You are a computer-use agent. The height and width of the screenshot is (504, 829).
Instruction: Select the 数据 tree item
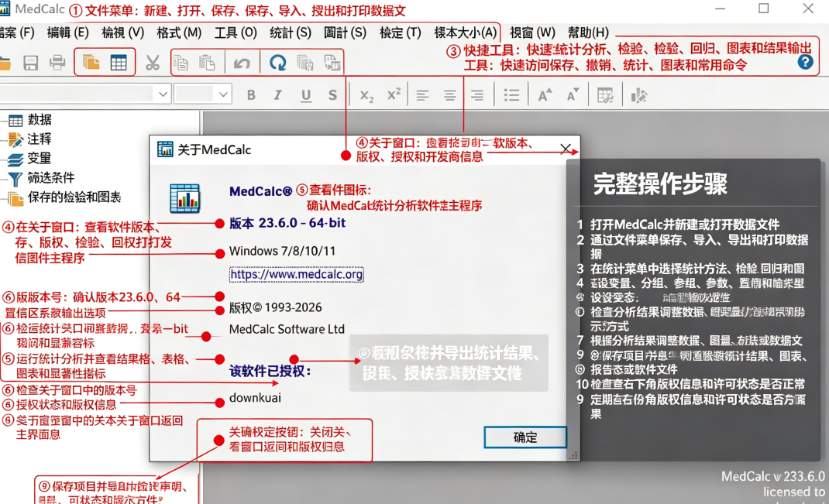point(40,120)
